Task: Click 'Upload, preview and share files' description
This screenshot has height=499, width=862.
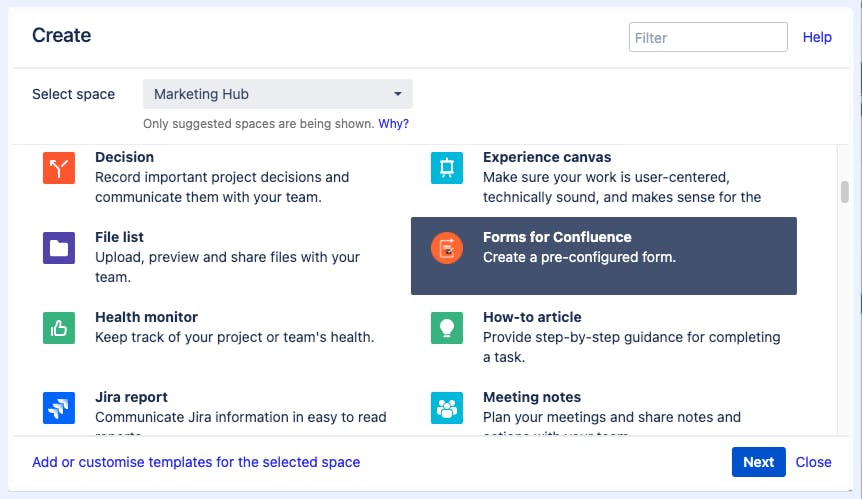Action: pos(228,267)
